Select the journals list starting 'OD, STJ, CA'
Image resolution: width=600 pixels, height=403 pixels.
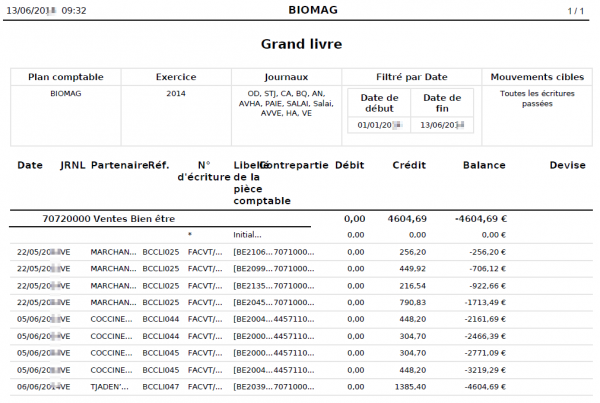(x=286, y=103)
